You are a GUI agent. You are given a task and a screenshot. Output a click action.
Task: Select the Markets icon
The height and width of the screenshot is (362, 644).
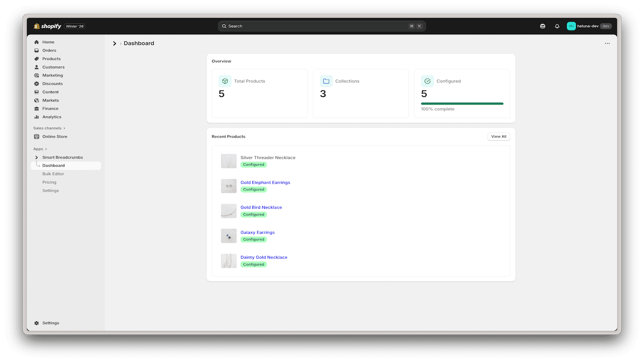pos(37,100)
